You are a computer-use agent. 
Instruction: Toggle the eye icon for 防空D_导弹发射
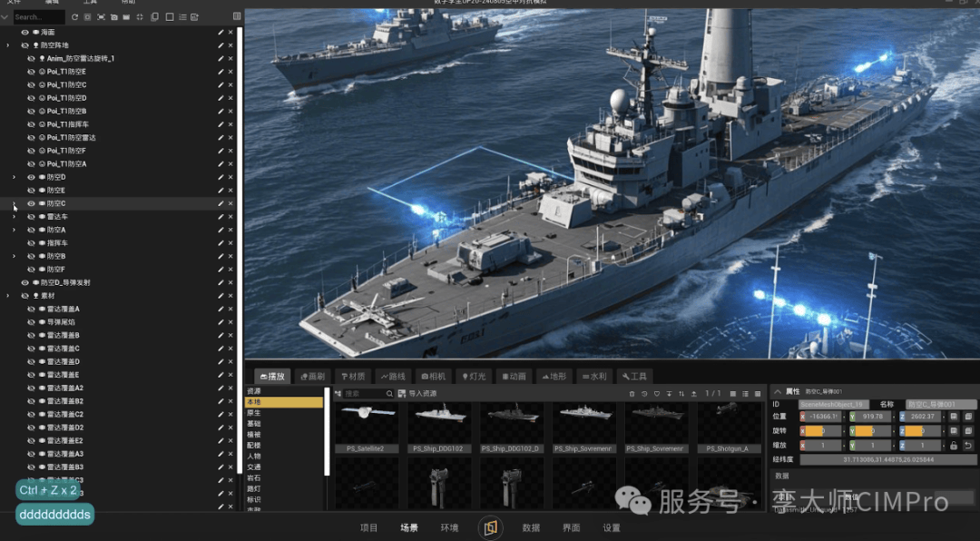[x=25, y=282]
